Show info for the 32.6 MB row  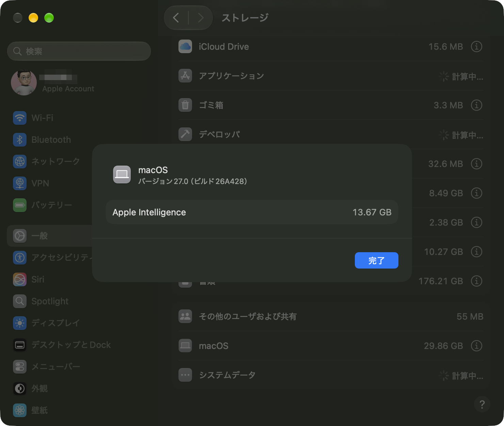pos(476,164)
